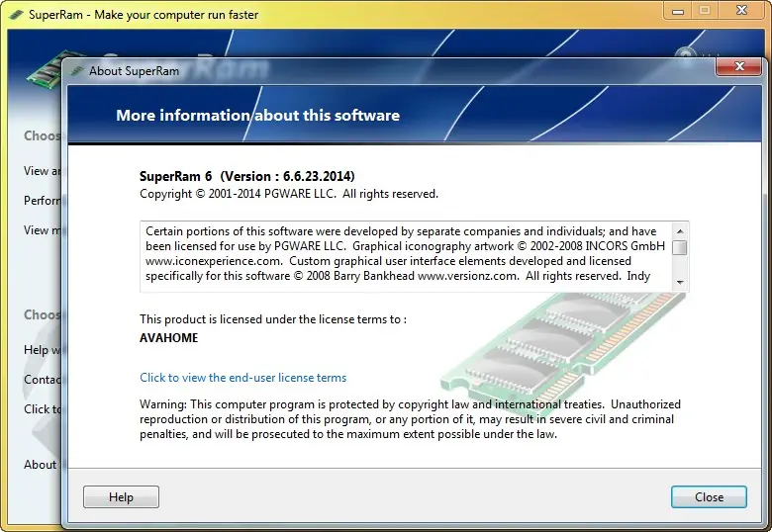This screenshot has height=532, width=772.
Task: Click the SuperRam 6 version text
Action: [x=247, y=176]
